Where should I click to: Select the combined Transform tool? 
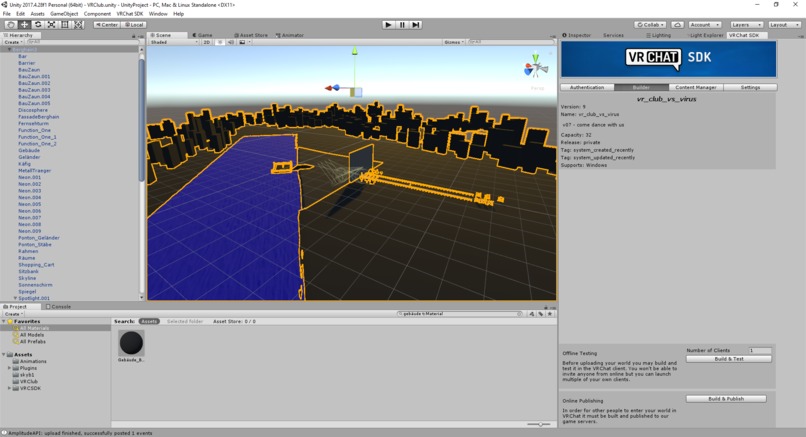tap(78, 24)
